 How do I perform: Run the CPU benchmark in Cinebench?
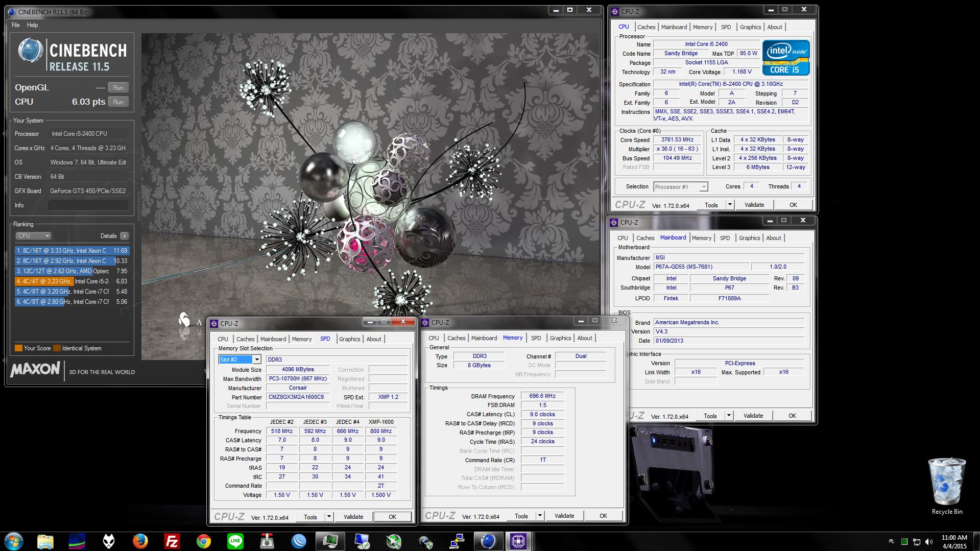pyautogui.click(x=118, y=102)
